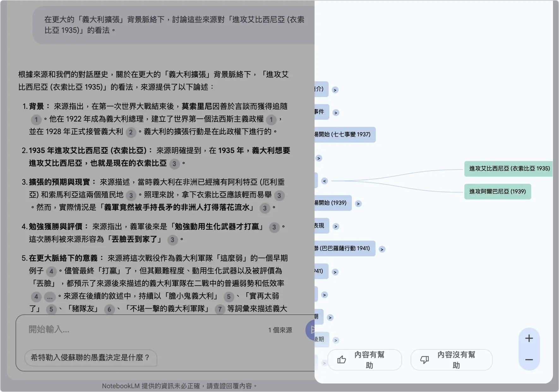Click the NotebookLM disclaimer text at bottom
559x392 pixels.
coord(179,386)
